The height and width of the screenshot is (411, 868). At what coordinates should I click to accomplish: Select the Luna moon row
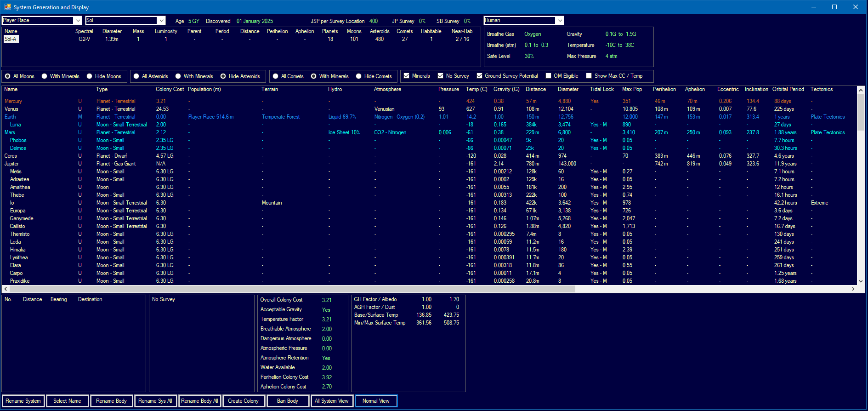[430, 125]
